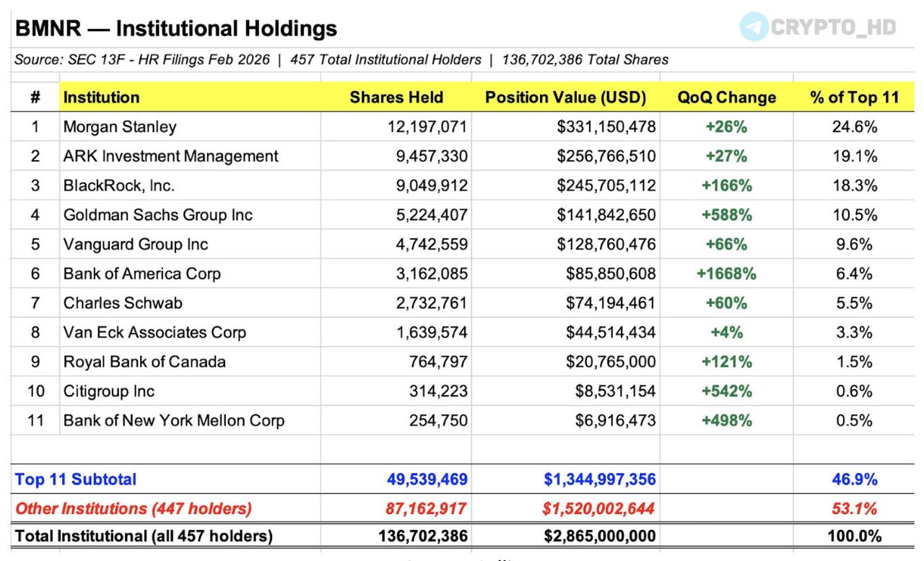924x561 pixels.
Task: Click the % of Top 11 header
Action: pos(855,97)
